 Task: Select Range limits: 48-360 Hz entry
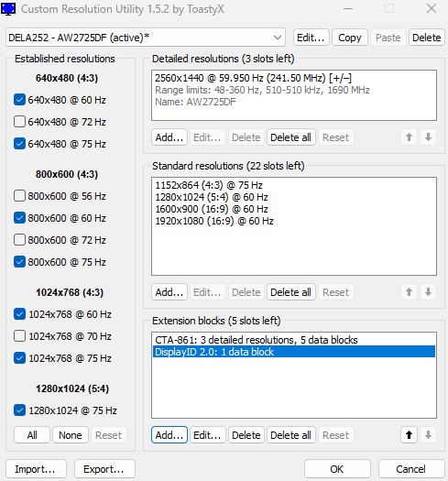294,90
